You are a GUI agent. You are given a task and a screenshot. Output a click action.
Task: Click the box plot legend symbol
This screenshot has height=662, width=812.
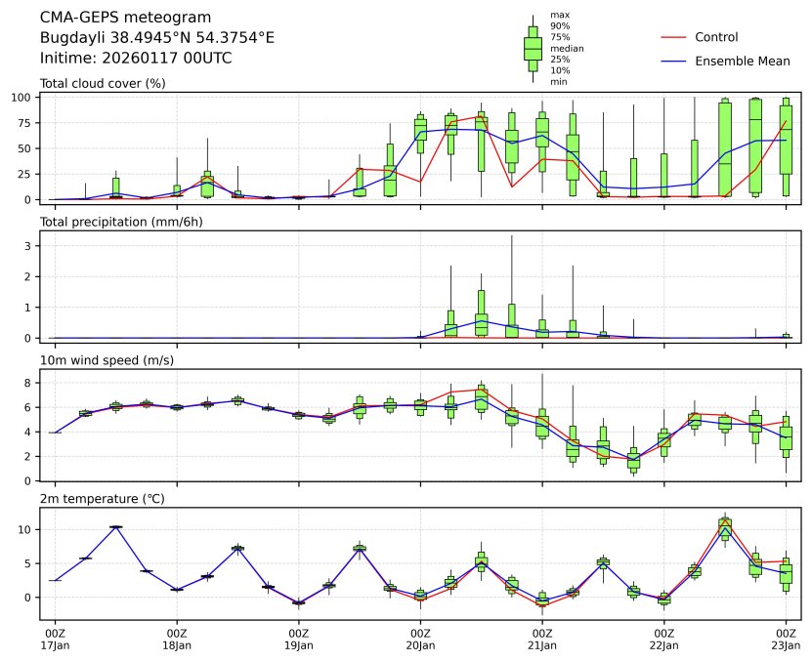pos(533,49)
